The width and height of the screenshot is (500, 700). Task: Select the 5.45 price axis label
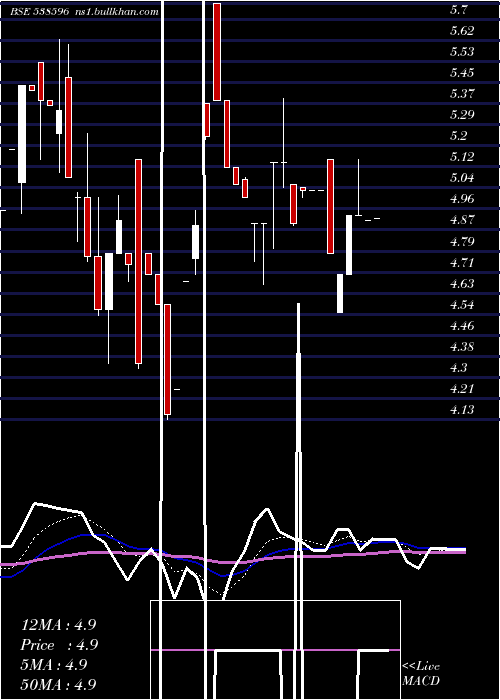(462, 72)
